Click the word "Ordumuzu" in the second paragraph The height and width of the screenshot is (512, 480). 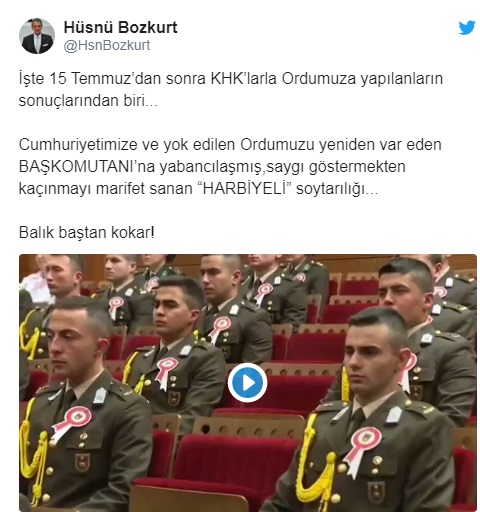[277, 145]
